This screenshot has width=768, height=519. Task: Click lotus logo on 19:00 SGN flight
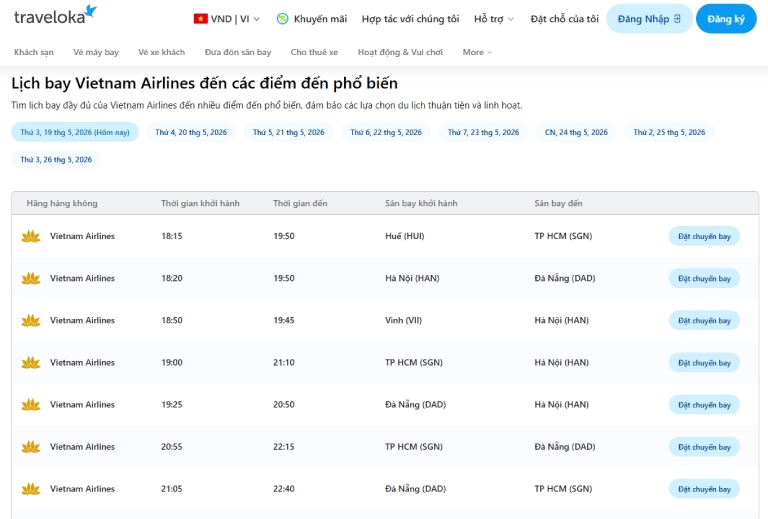(x=31, y=362)
